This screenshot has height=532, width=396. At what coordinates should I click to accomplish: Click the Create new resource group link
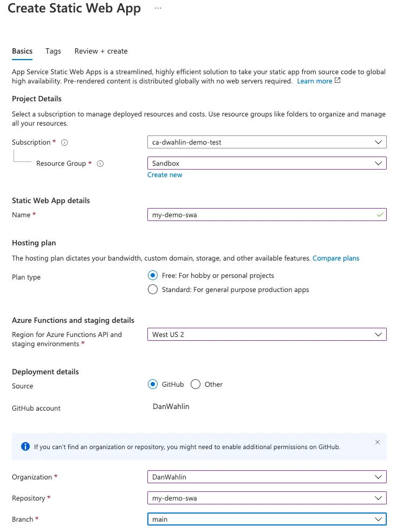pyautogui.click(x=165, y=175)
